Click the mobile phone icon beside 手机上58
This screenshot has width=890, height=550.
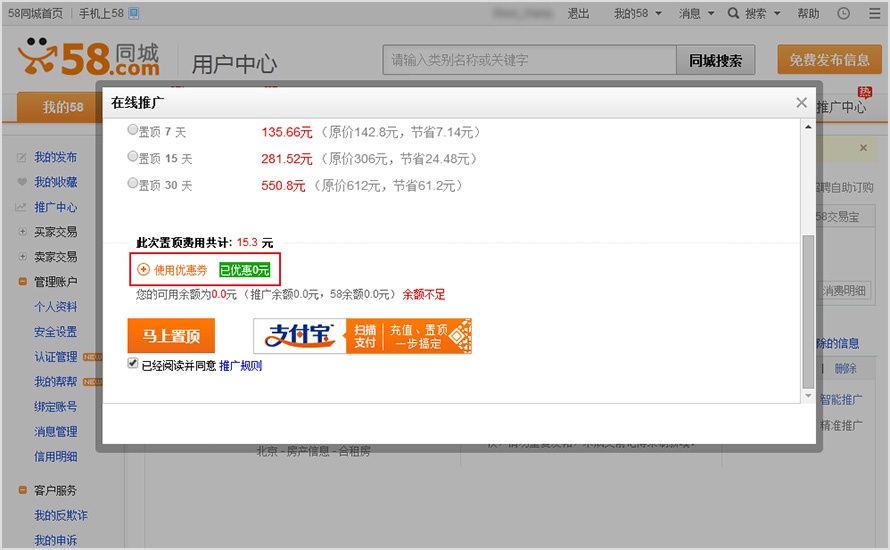[134, 14]
